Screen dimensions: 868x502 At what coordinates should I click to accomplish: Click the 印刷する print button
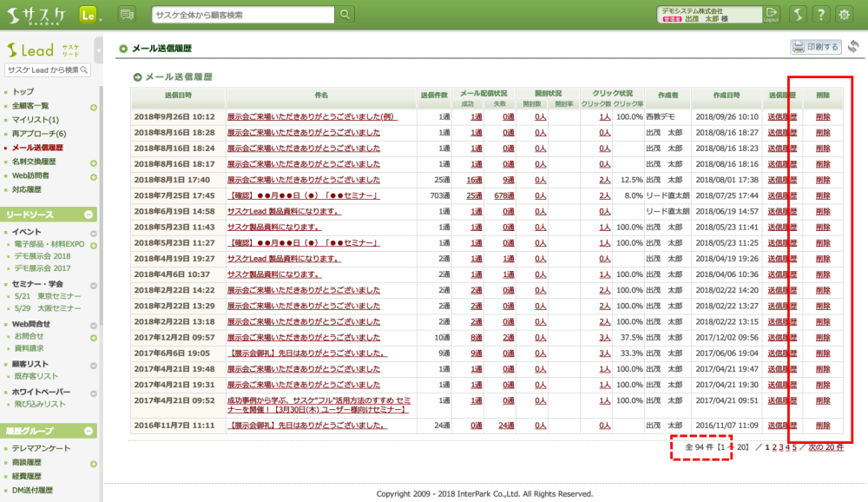pyautogui.click(x=816, y=47)
